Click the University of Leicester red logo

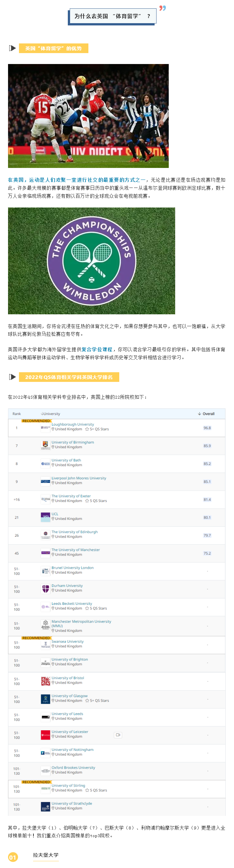[45, 734]
